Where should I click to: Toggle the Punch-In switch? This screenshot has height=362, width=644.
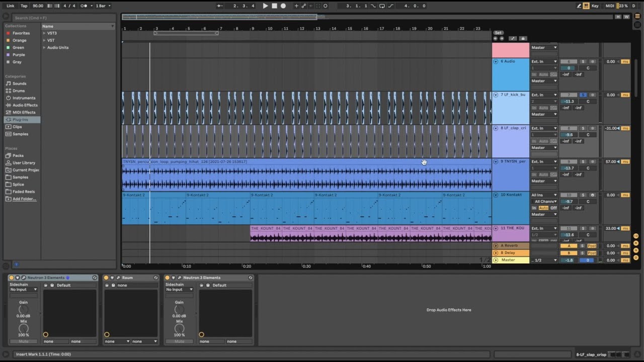point(373,6)
